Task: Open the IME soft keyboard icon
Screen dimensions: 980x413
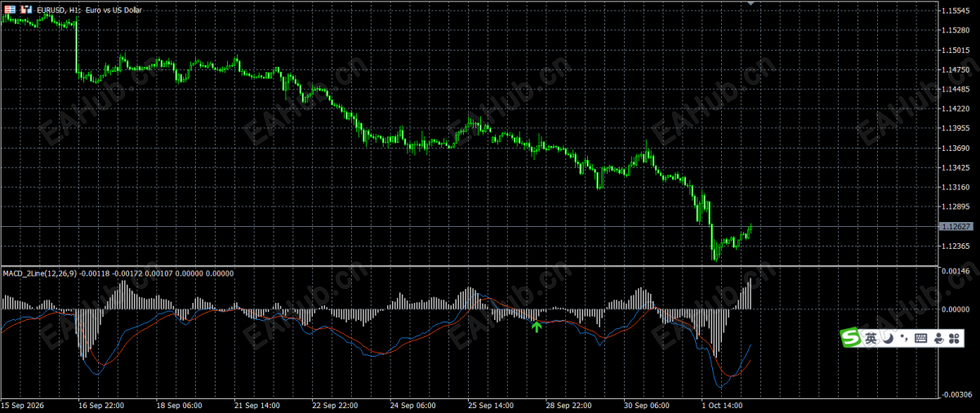Action: [920, 338]
